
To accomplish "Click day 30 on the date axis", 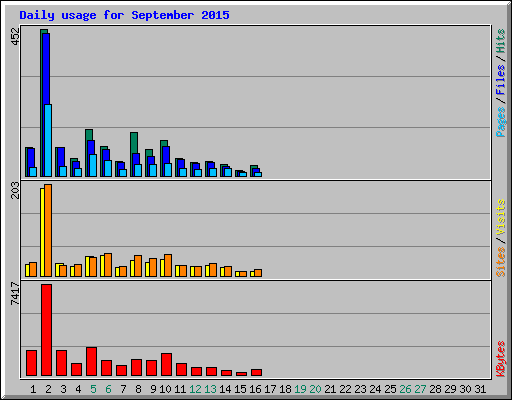I will pos(465,389).
